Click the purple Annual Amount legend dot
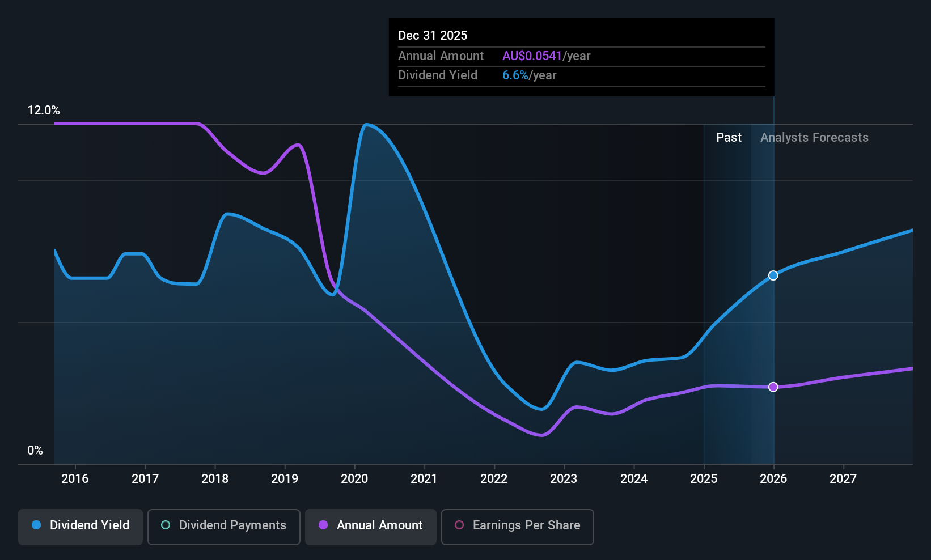931x560 pixels. point(323,525)
